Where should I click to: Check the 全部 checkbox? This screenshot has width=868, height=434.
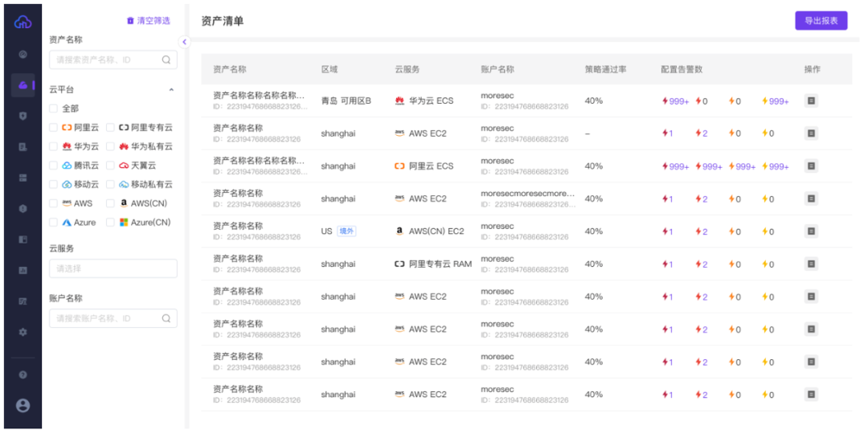click(53, 108)
